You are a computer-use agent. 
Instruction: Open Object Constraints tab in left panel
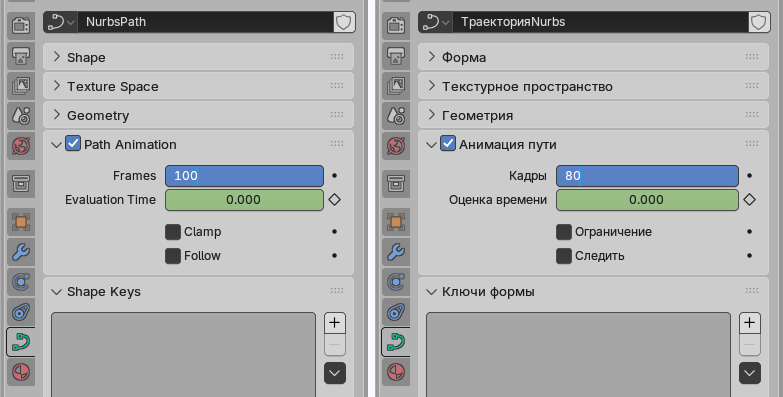(x=21, y=312)
